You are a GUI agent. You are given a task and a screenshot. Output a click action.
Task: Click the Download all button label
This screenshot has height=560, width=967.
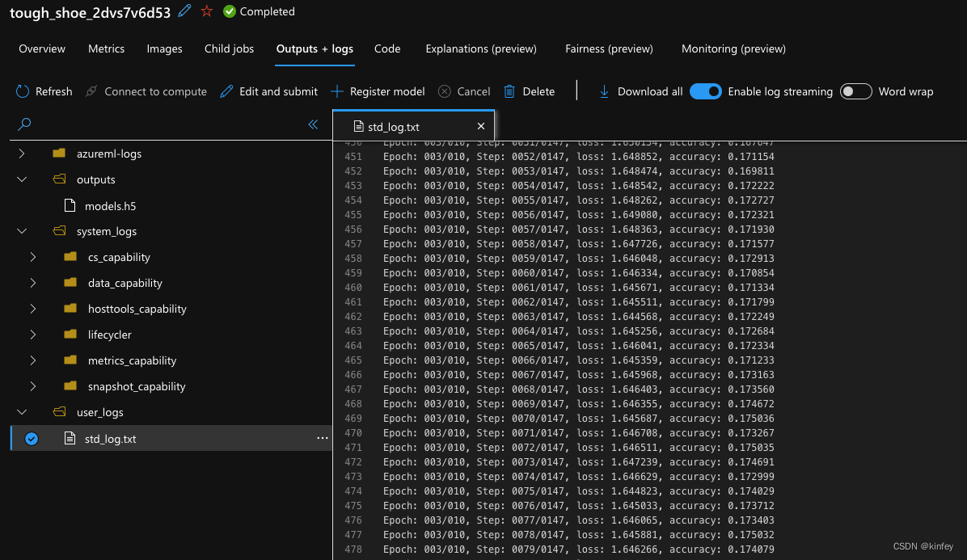tap(650, 91)
